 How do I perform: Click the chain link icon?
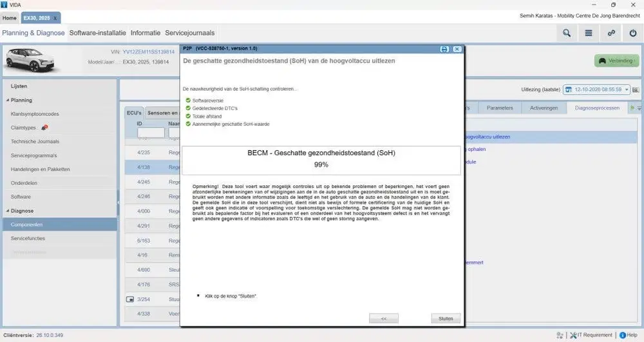[611, 33]
